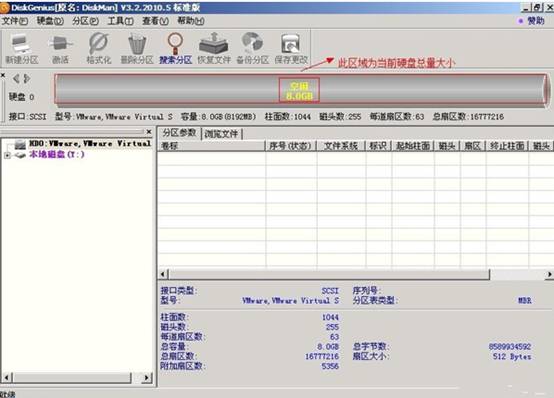Select the 空闲 8.0GB free space block
Image resolution: width=554 pixels, height=398 pixels.
[299, 90]
